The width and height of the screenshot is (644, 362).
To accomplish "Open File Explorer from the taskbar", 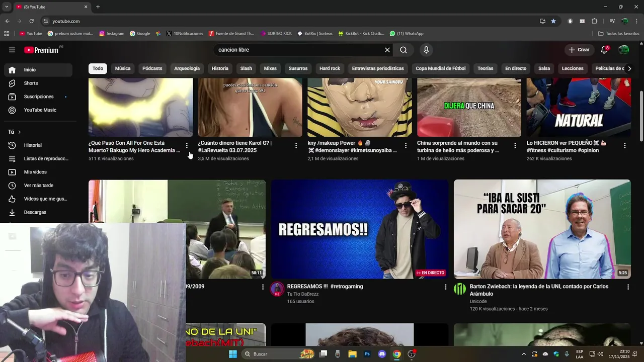I will pyautogui.click(x=352, y=354).
